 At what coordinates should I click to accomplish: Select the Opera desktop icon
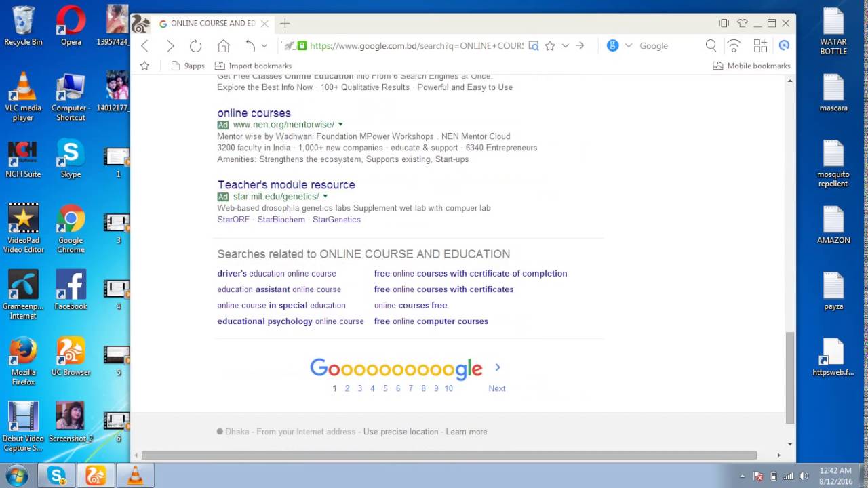tap(71, 26)
